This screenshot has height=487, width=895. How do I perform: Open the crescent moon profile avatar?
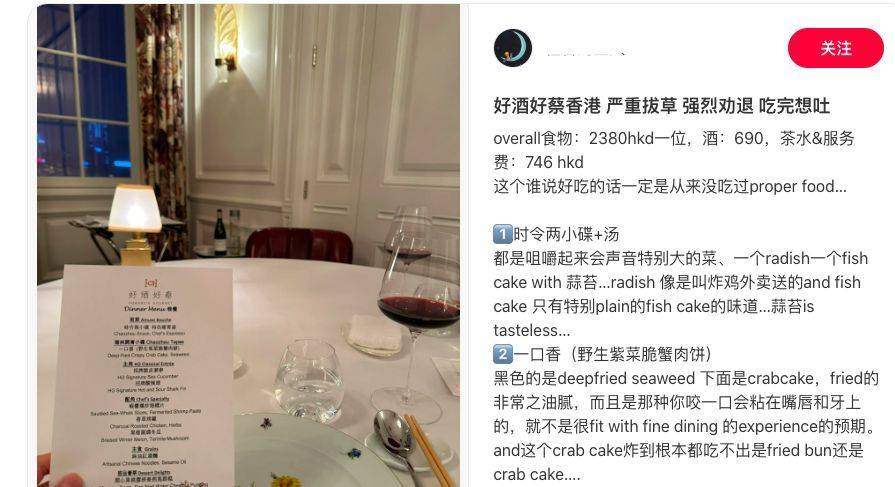(513, 48)
